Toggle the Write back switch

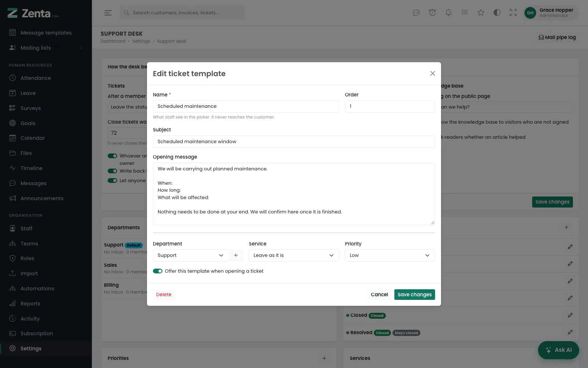[x=112, y=171]
